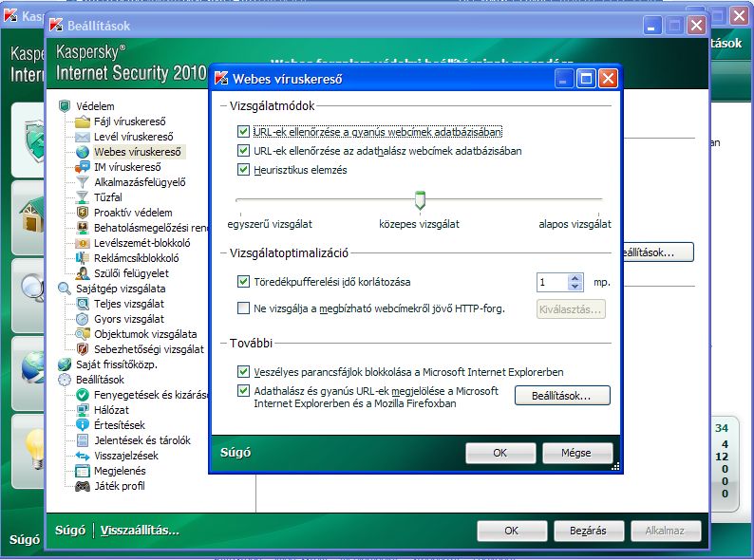754x560 pixels.
Task: Open Beállítások... button for URL marking
Action: click(x=562, y=396)
